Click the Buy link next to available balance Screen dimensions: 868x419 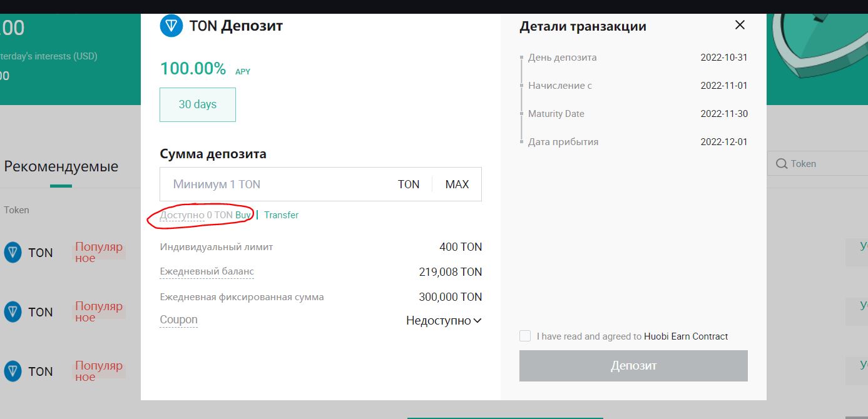tap(243, 215)
